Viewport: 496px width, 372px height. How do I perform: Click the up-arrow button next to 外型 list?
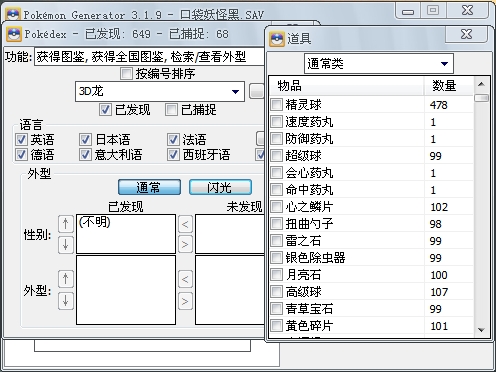pos(66,279)
